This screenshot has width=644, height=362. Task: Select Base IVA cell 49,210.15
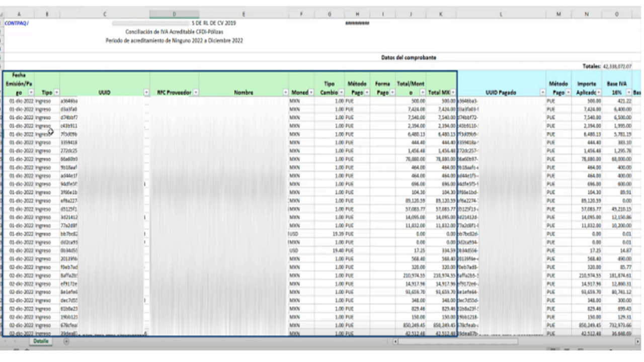point(617,209)
